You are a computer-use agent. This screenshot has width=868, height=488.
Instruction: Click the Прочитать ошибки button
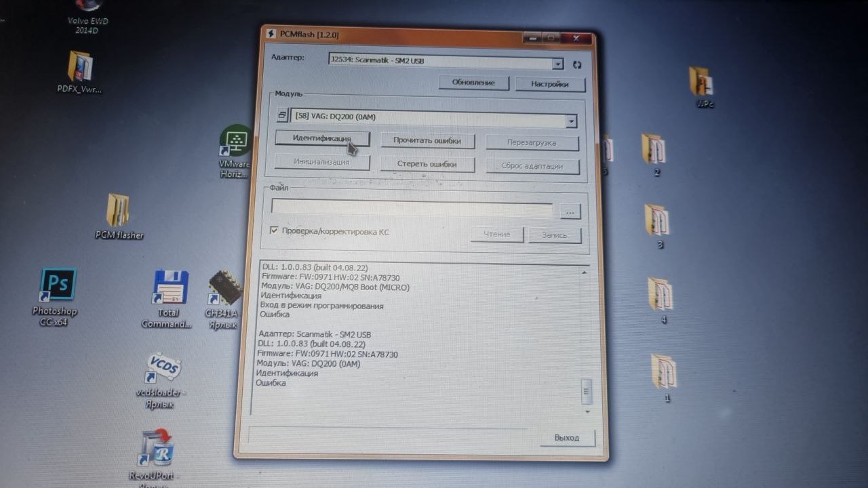coord(427,141)
